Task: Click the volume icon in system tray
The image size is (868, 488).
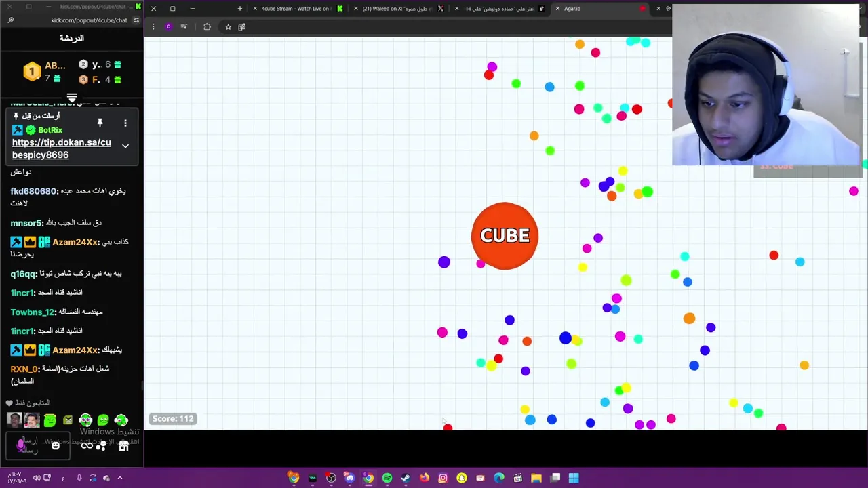Action: (37, 478)
